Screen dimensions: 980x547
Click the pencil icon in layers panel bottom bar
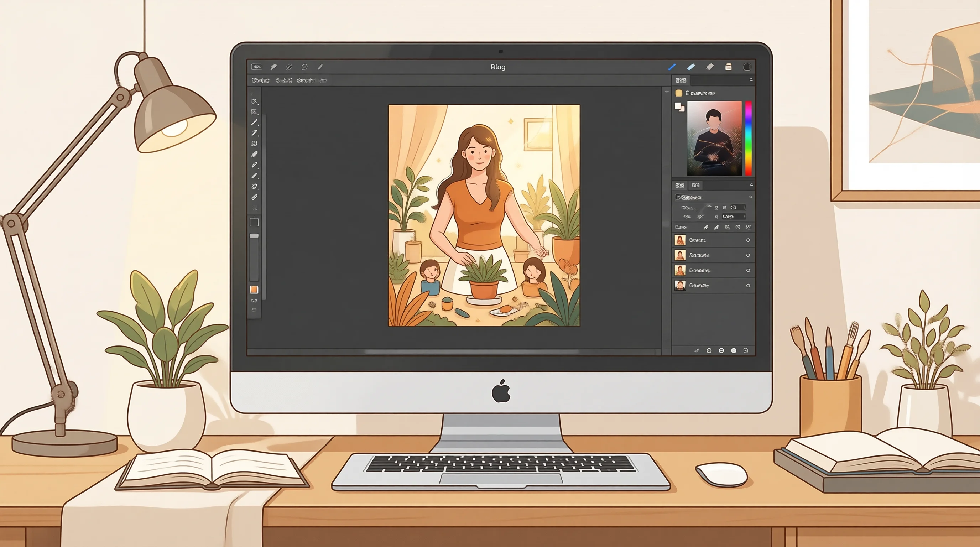coord(697,350)
